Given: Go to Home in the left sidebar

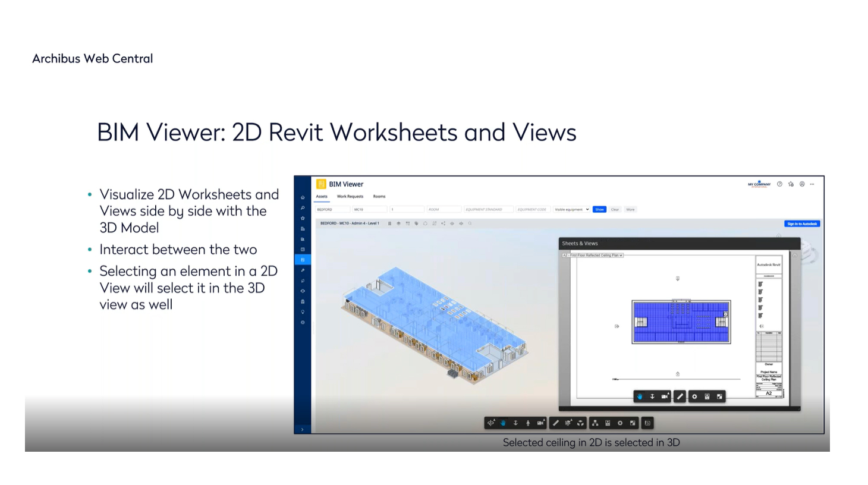Looking at the screenshot, I should click(303, 197).
